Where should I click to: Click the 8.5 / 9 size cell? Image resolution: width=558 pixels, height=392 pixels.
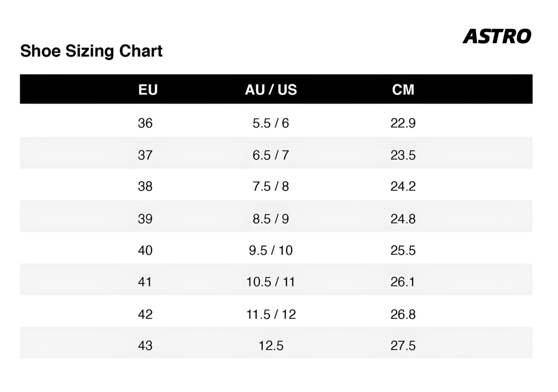point(271,219)
